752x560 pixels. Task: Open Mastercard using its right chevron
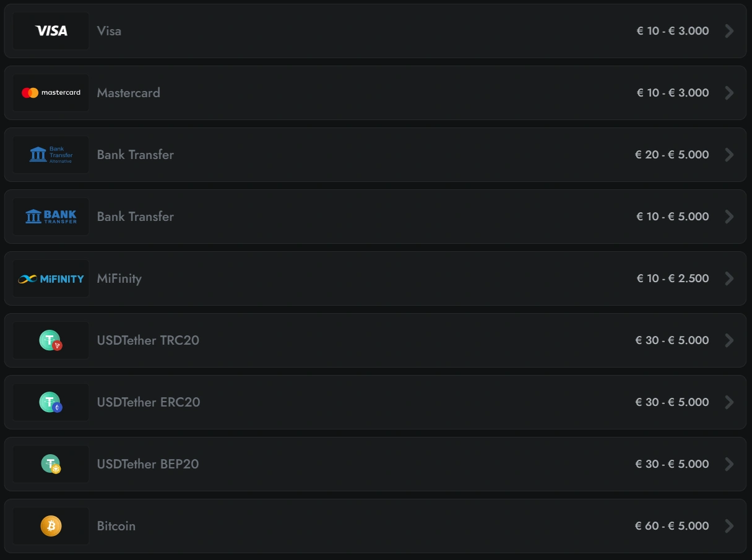[729, 93]
